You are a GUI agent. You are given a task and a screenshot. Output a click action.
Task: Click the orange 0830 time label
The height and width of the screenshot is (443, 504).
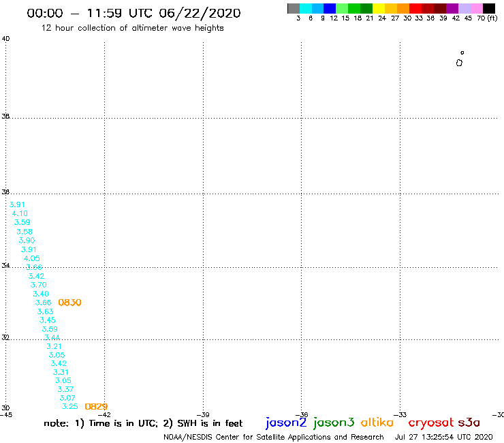(x=69, y=303)
